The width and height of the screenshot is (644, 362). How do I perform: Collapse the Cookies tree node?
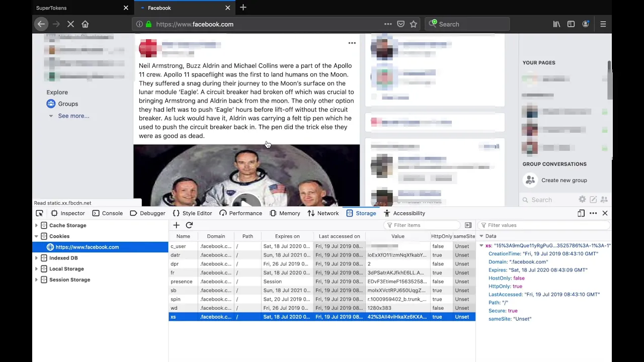coord(36,236)
